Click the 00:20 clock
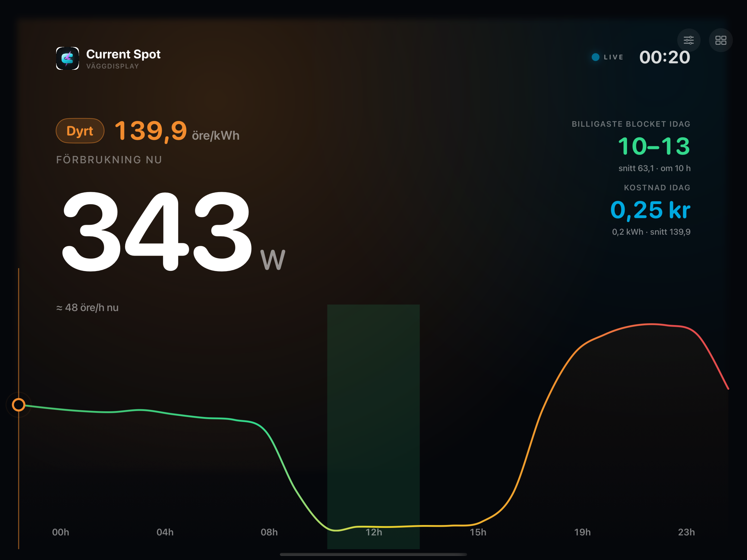747x560 pixels. 664,57
